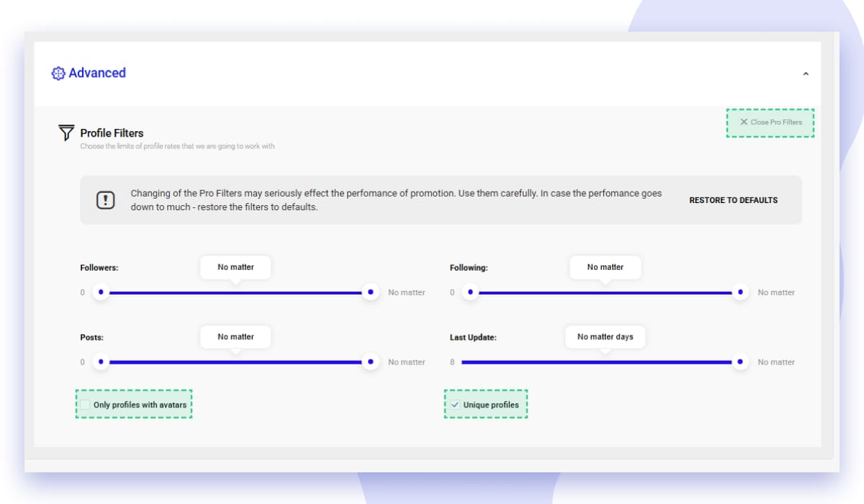Screen dimensions: 864x504
Task: Click the 'No matter days' tooltip bubble
Action: pos(605,337)
